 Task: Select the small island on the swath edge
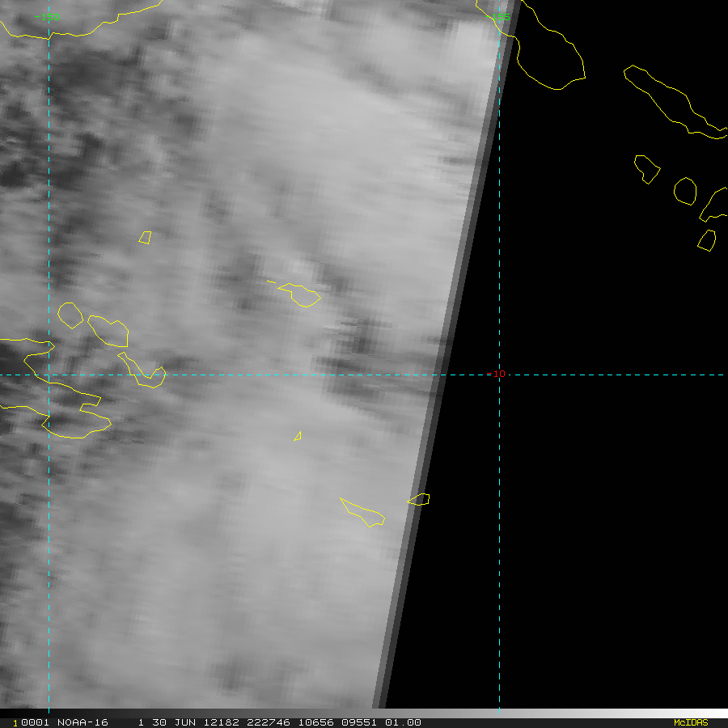(419, 499)
